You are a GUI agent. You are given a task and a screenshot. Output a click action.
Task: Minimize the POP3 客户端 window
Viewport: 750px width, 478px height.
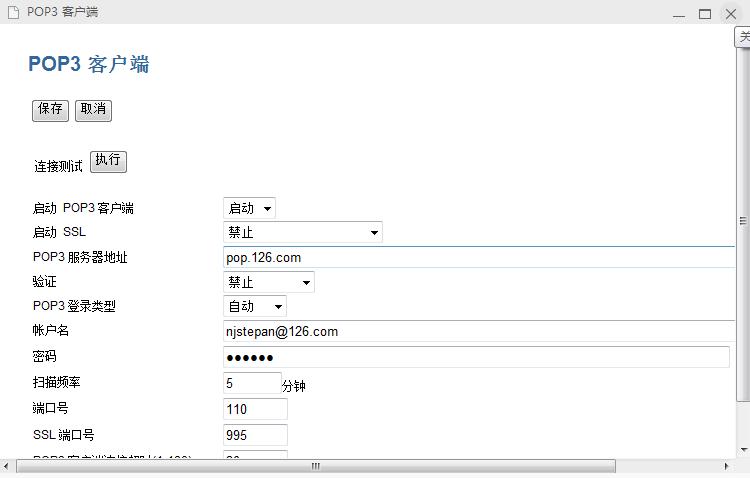[679, 14]
